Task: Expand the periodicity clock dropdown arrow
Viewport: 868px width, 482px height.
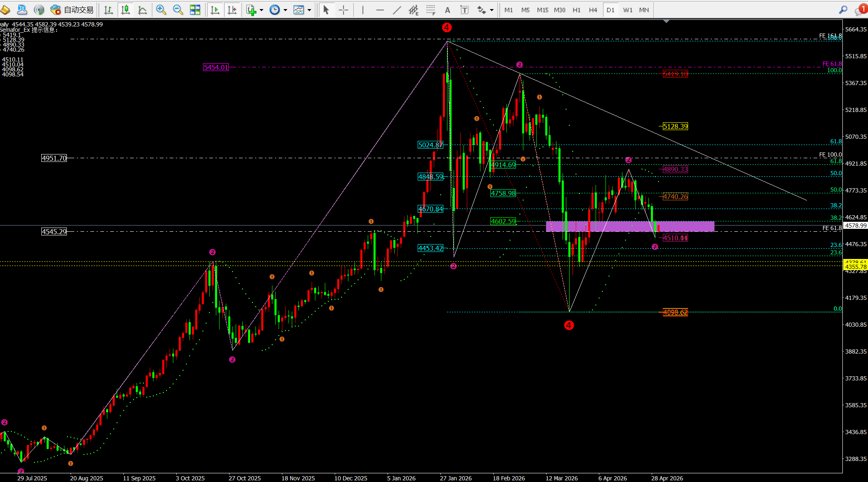Action: pos(285,10)
